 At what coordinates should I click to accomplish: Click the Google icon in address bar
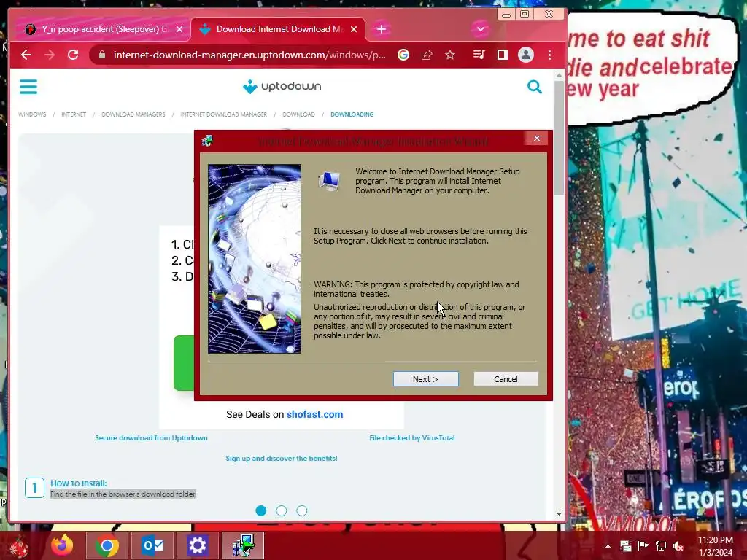403,55
